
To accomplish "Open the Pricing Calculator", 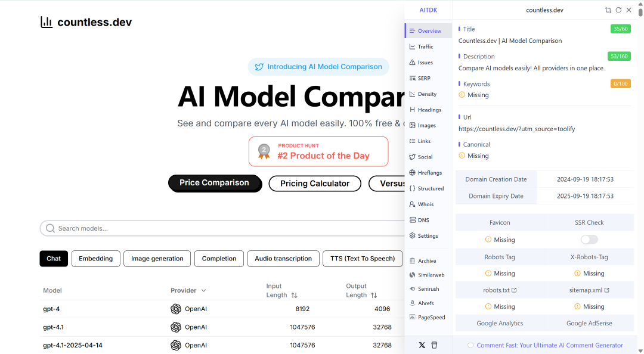I will [x=315, y=184].
